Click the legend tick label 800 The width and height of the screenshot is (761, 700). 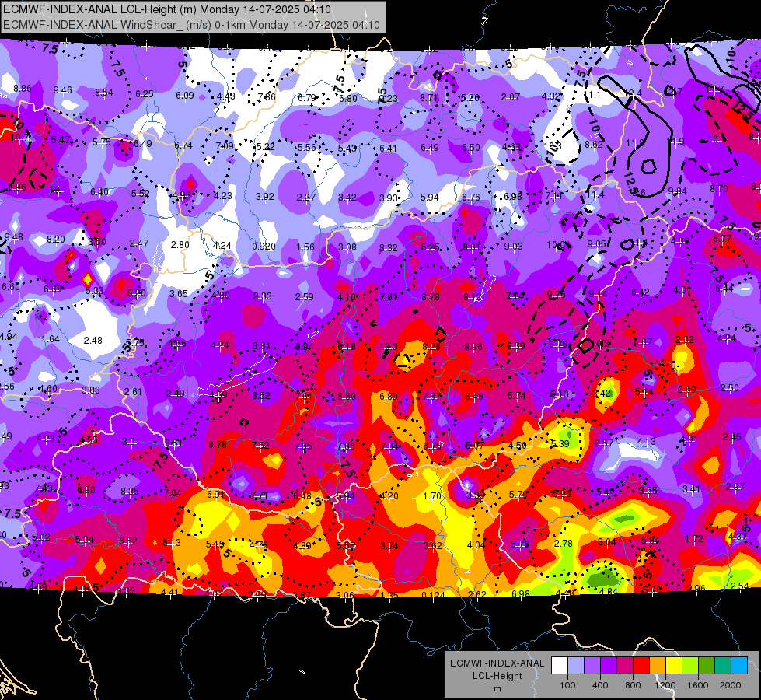point(633,685)
